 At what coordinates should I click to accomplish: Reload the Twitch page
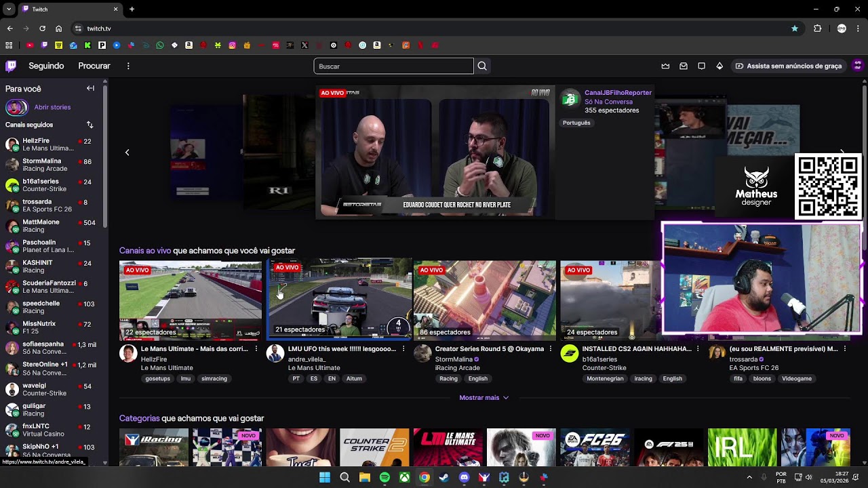[42, 28]
